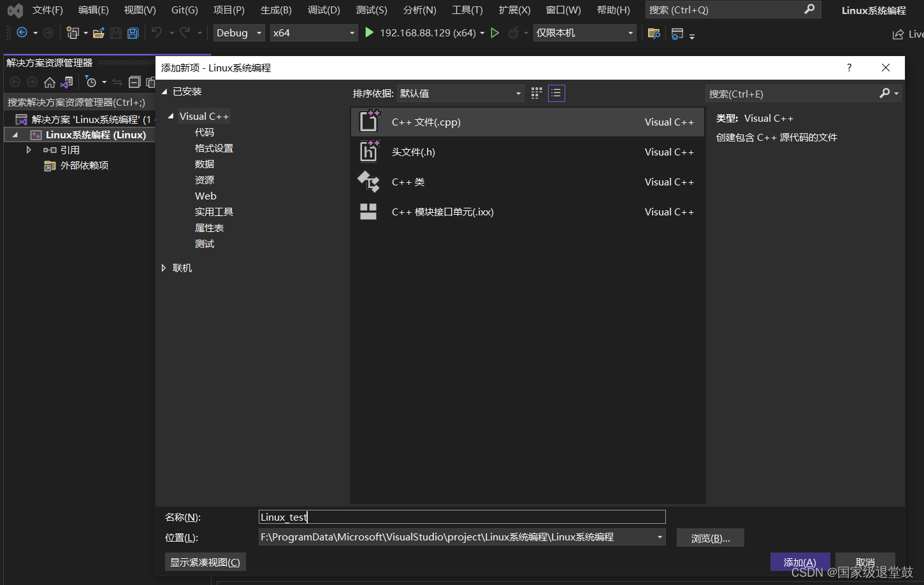Click the start without debugging outline arrow

click(x=495, y=32)
